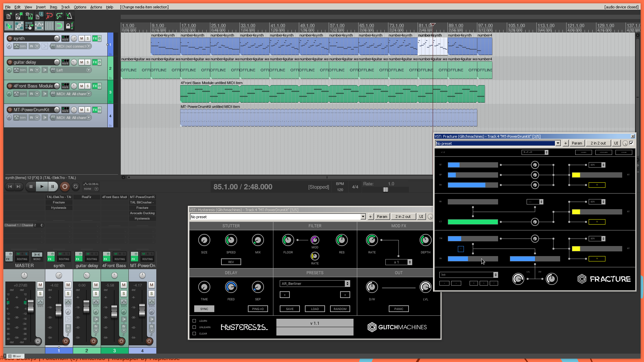Click the REV button in Hysteresis stutter
The height and width of the screenshot is (362, 644).
[x=231, y=262]
